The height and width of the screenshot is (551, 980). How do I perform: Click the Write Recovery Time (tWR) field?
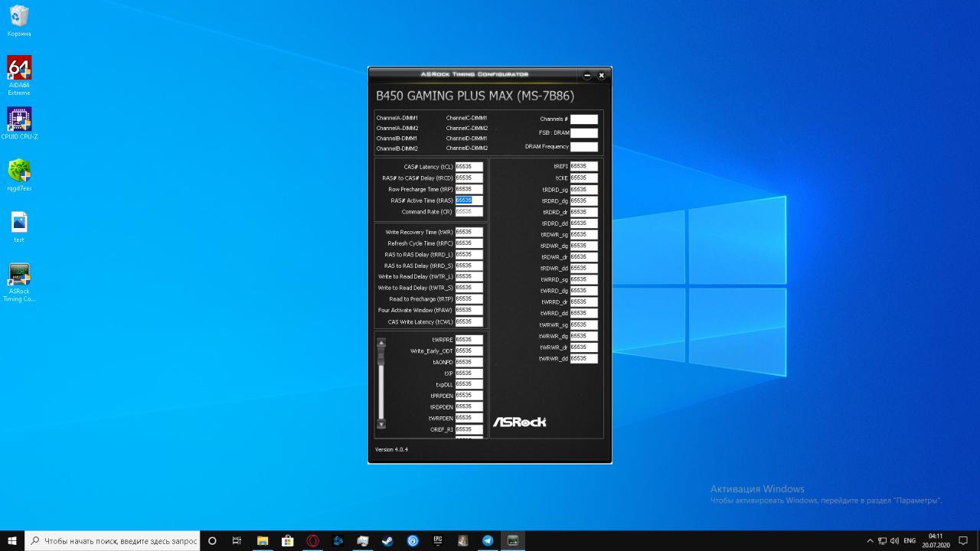point(469,232)
